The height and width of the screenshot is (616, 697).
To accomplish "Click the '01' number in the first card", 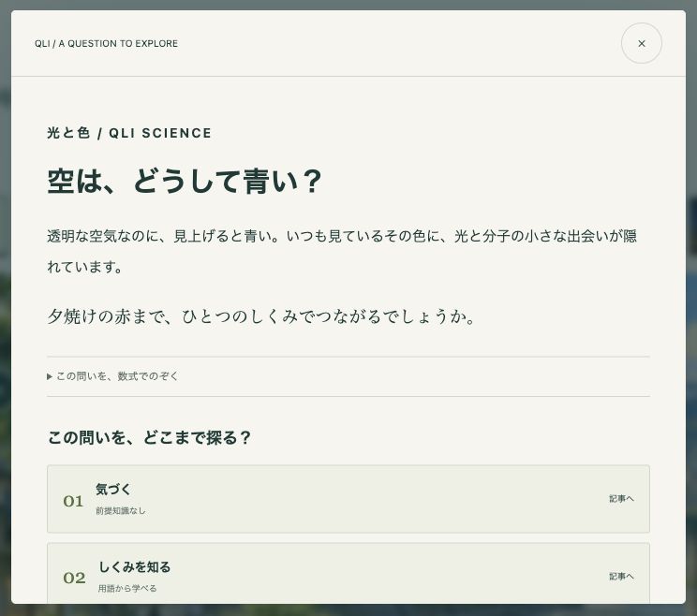I will [73, 502].
